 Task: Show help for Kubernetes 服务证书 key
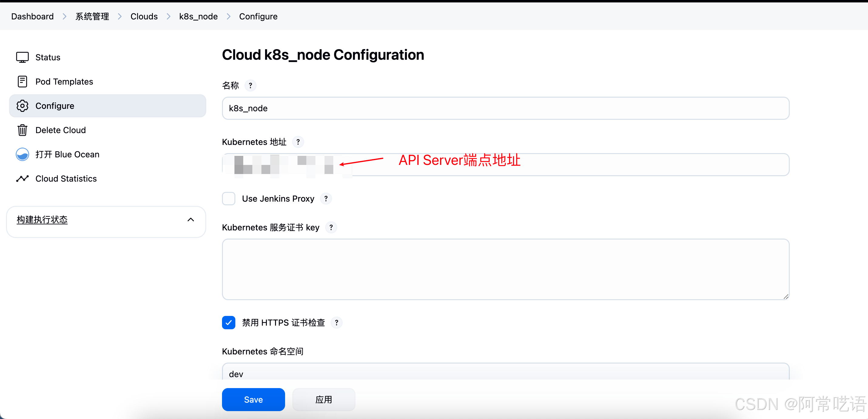point(331,228)
